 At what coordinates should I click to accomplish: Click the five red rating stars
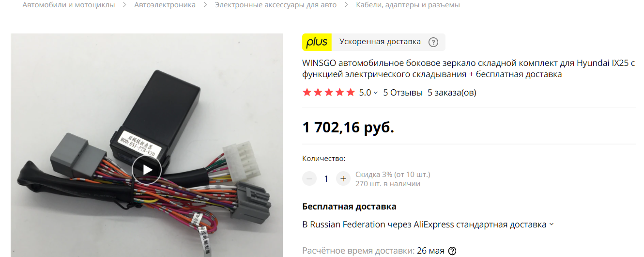pyautogui.click(x=329, y=92)
